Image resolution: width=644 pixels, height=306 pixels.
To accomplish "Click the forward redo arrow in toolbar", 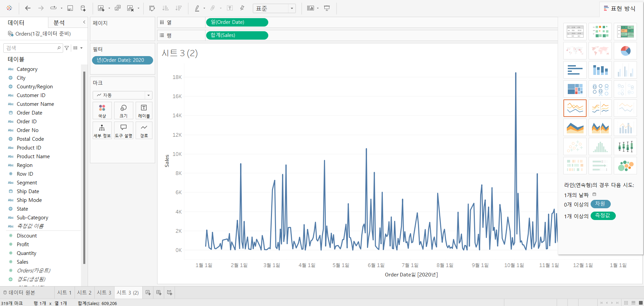I will pyautogui.click(x=41, y=8).
